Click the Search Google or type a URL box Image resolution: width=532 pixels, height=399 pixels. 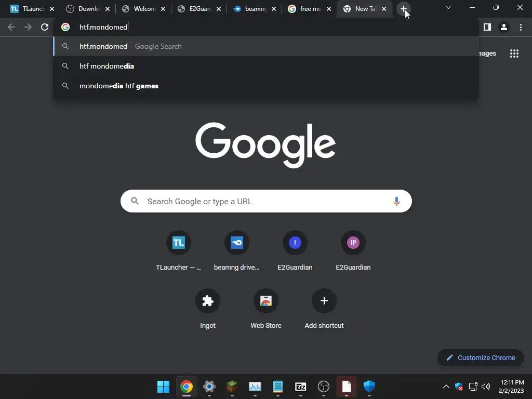[266, 201]
